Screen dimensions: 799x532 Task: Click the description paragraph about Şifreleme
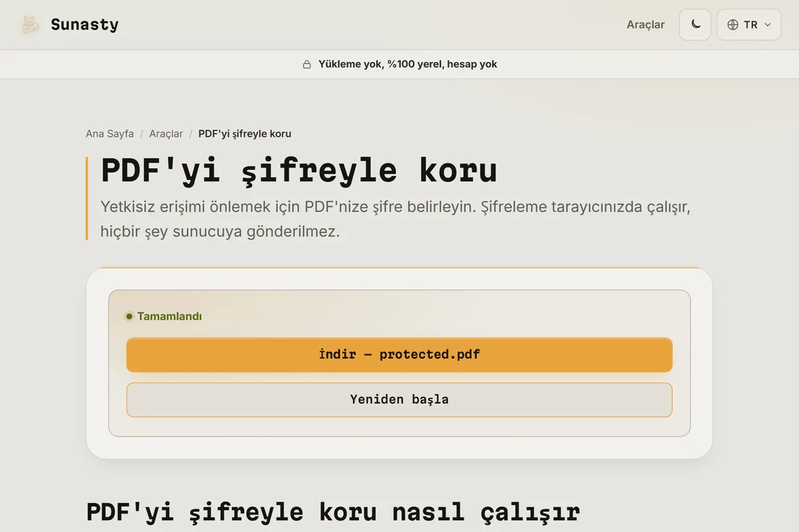coord(395,219)
